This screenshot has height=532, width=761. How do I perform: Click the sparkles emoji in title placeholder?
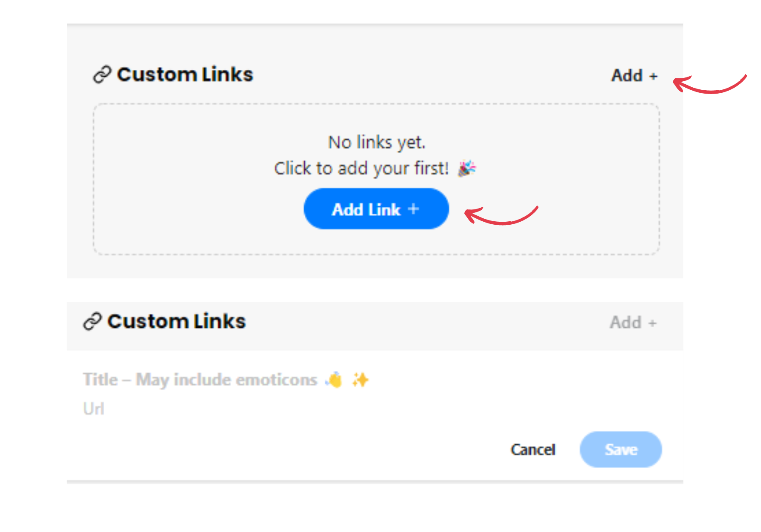pos(360,379)
